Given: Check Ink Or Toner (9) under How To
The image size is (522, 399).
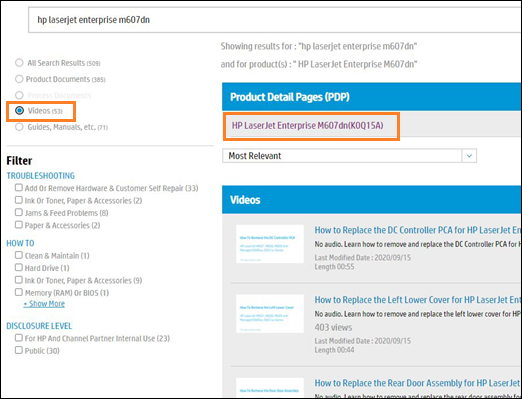Looking at the screenshot, I should (x=19, y=280).
